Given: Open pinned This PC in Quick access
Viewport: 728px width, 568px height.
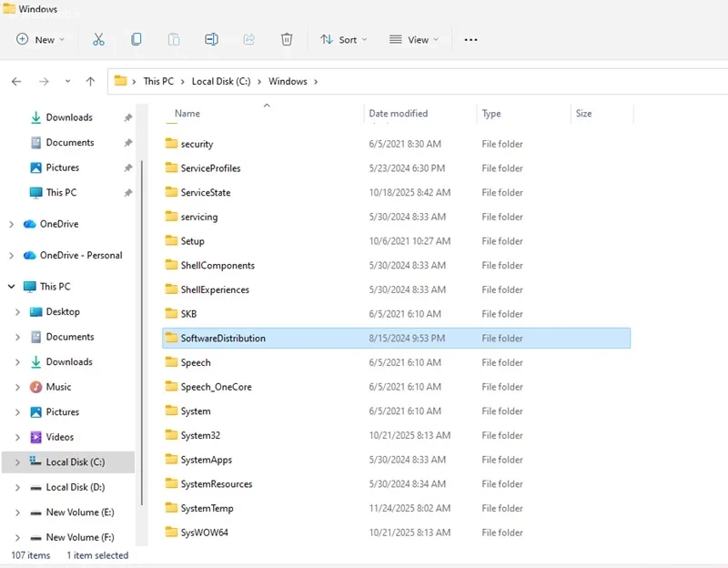Looking at the screenshot, I should point(61,193).
